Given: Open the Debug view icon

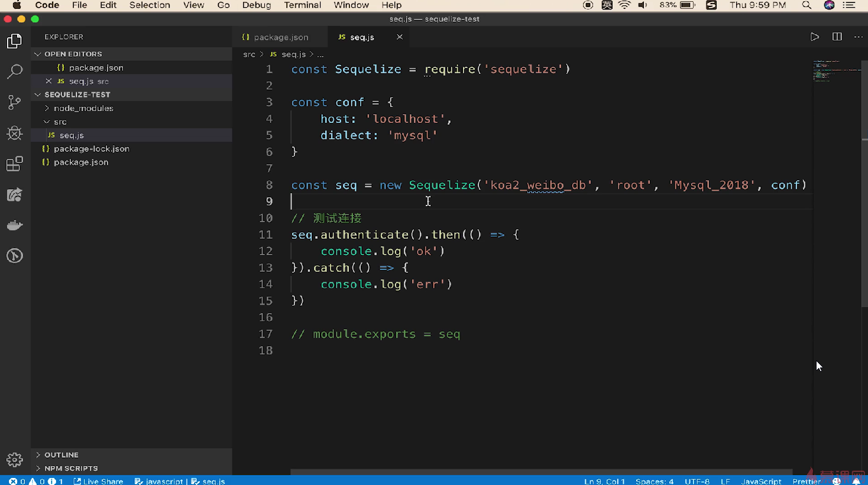Looking at the screenshot, I should click(x=14, y=133).
